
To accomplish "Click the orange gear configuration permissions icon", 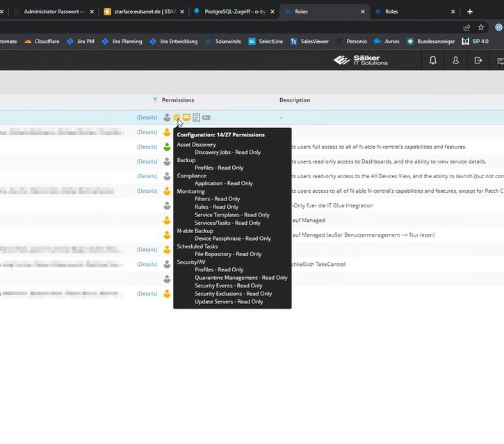I will (177, 118).
